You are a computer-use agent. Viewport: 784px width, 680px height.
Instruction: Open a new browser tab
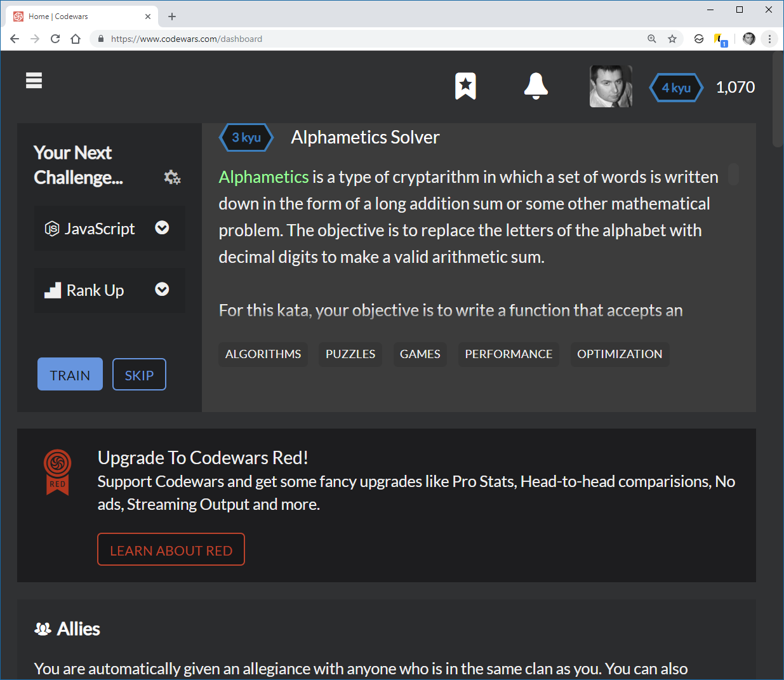click(172, 17)
